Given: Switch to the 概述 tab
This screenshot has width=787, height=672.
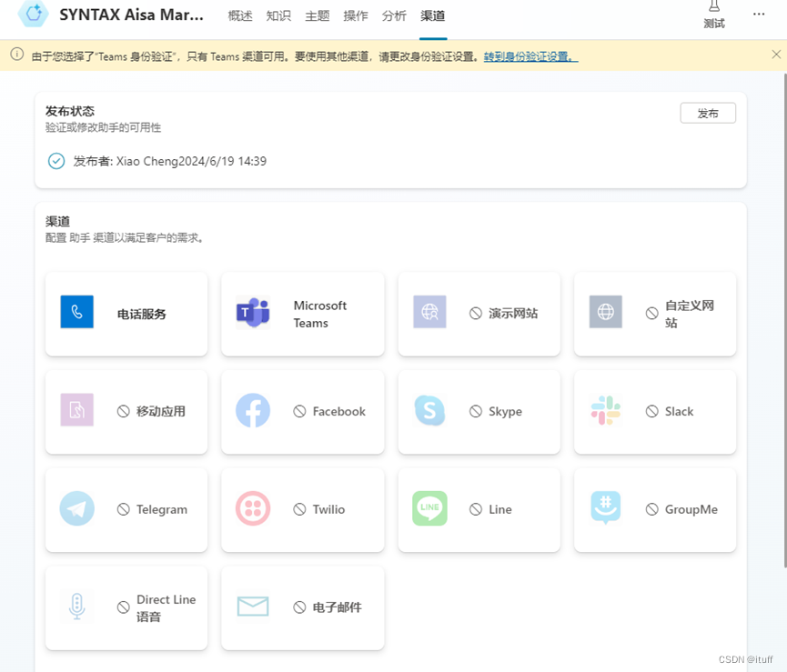Looking at the screenshot, I should 240,16.
